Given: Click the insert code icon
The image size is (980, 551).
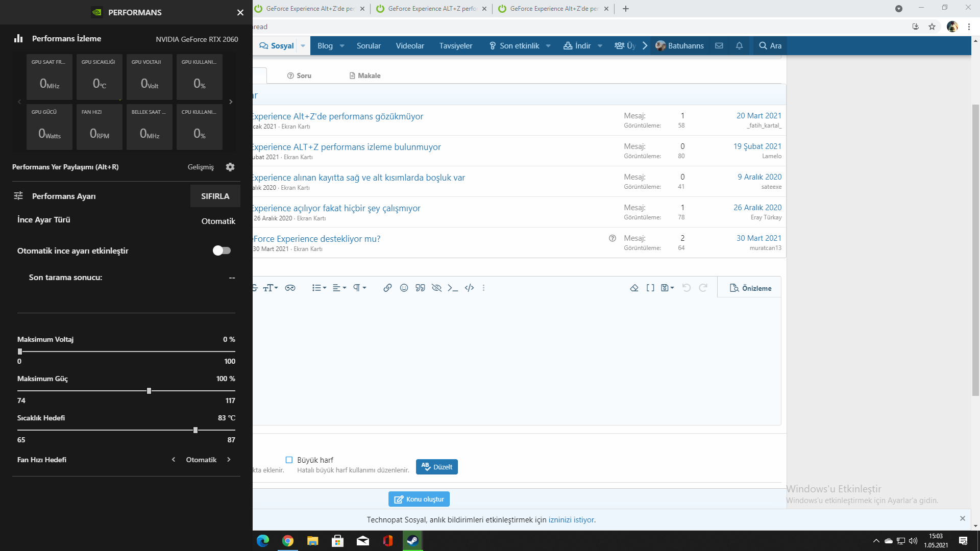Looking at the screenshot, I should (469, 288).
